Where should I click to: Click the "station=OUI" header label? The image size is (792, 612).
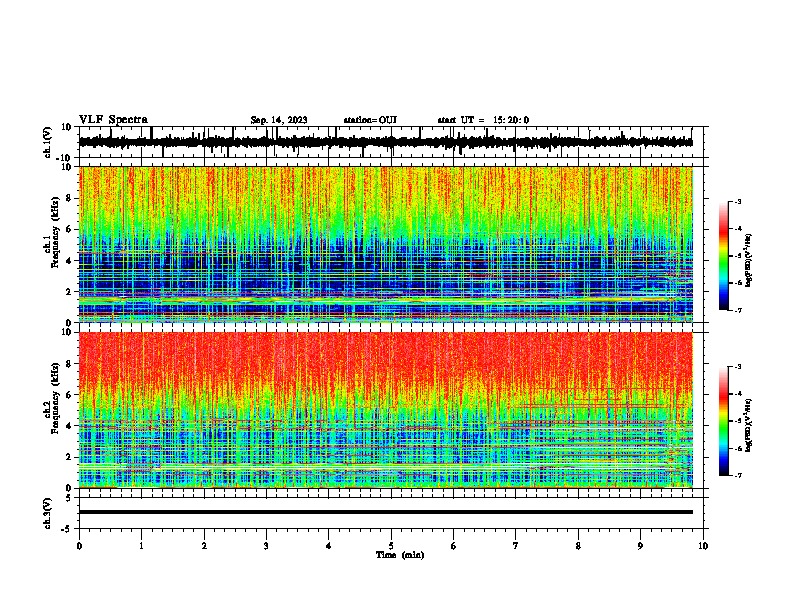(x=370, y=120)
